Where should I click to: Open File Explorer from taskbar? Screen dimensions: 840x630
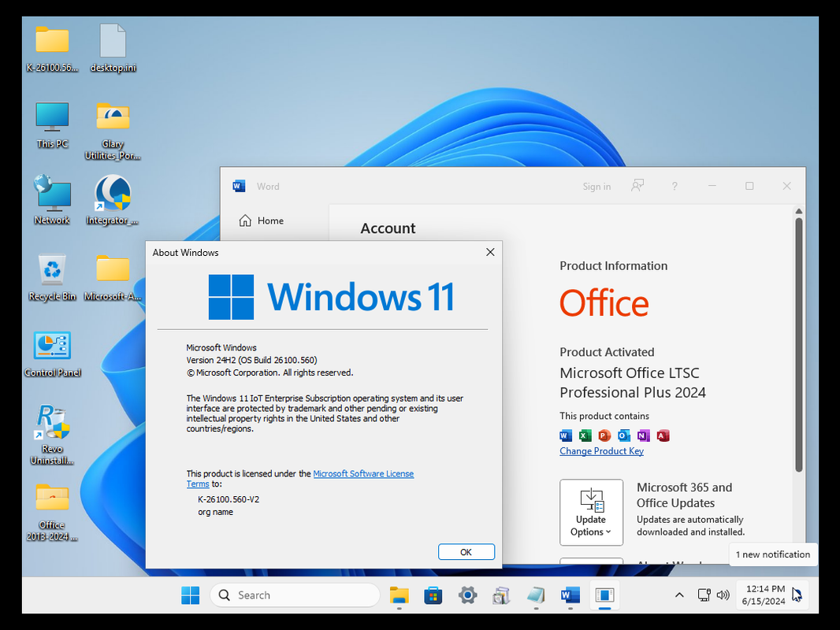point(399,595)
